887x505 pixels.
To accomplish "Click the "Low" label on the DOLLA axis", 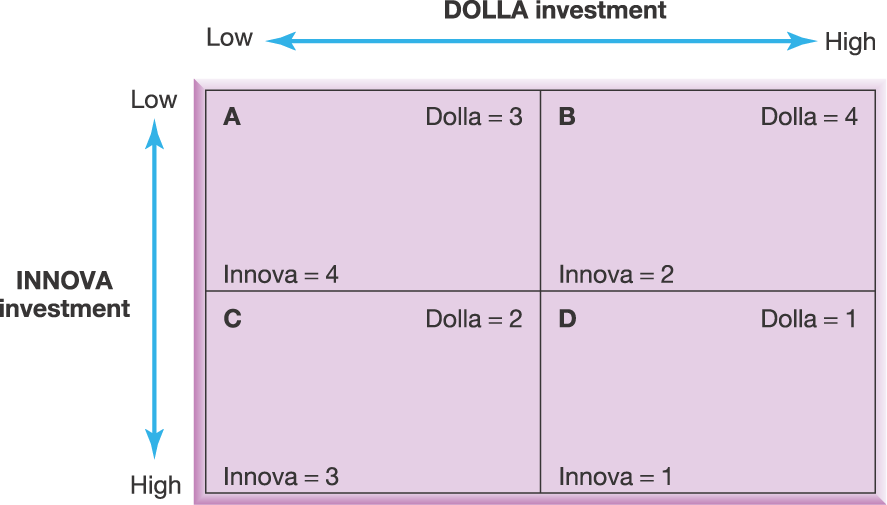I will point(229,38).
